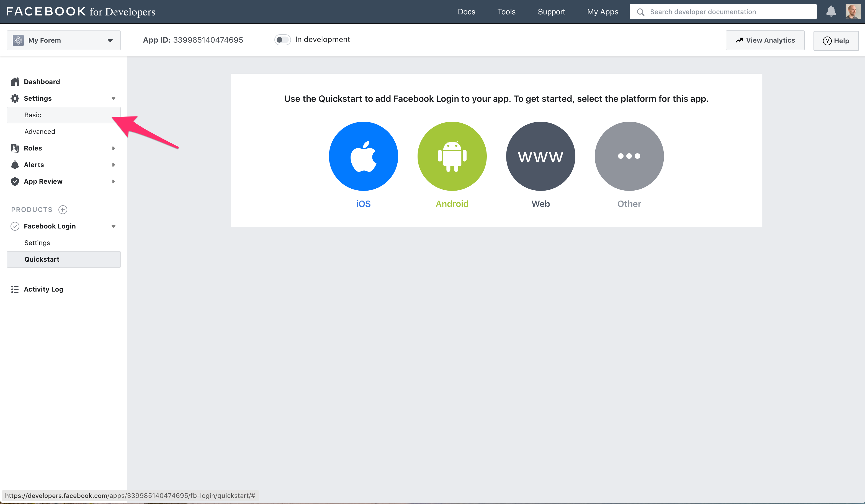Select the iOS platform icon
Screen dimensions: 865x504
(x=363, y=156)
